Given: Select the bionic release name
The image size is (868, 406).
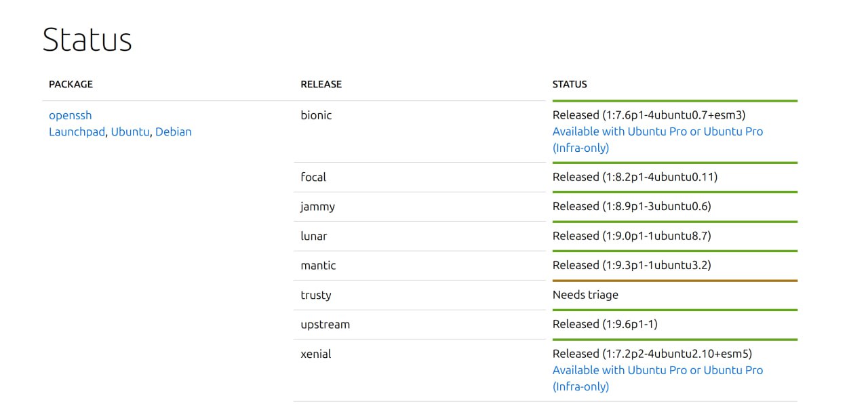Looking at the screenshot, I should tap(316, 115).
